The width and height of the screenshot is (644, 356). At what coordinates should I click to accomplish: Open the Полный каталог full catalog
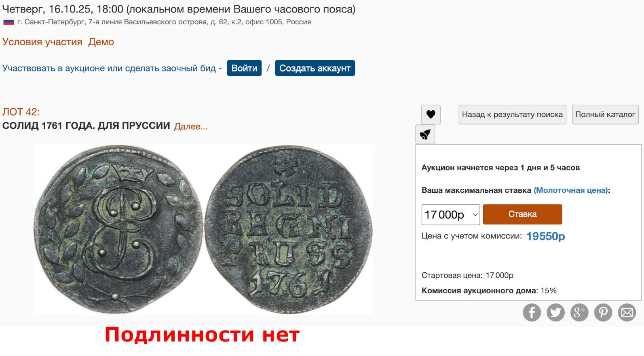[605, 114]
